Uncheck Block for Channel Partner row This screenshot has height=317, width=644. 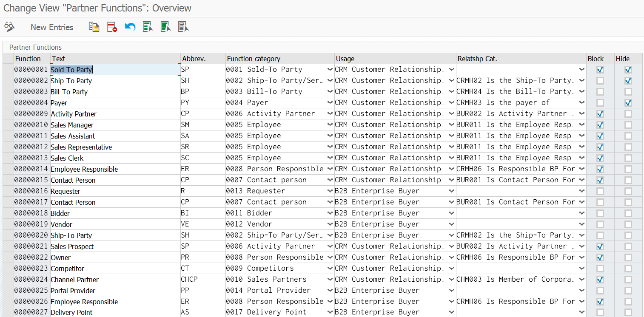tap(600, 280)
